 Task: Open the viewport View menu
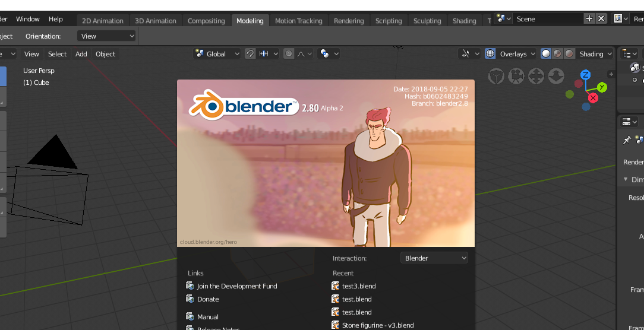click(31, 54)
